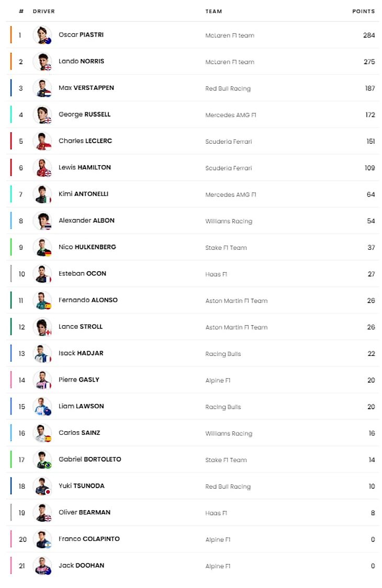Click Max Verstappen's driver photo
382x588 pixels.
click(42, 88)
